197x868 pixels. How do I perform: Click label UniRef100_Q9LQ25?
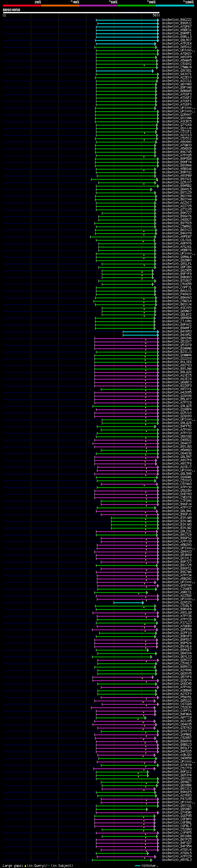[177, 406]
